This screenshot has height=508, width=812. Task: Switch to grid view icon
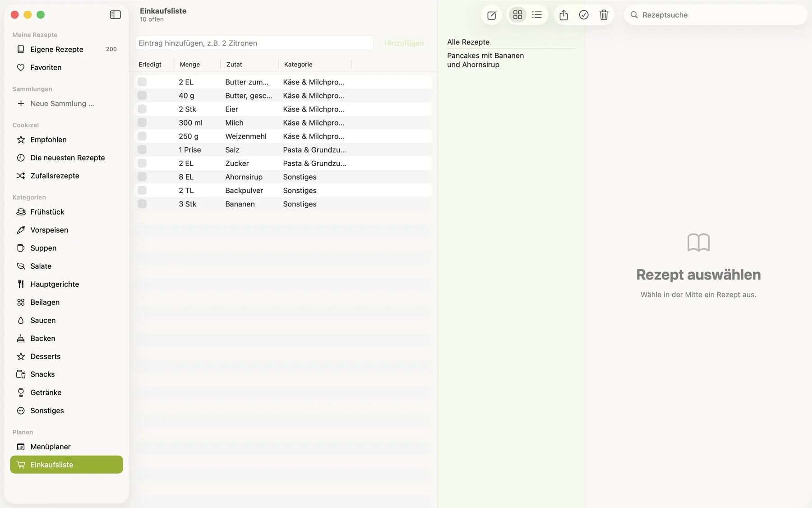click(x=517, y=15)
